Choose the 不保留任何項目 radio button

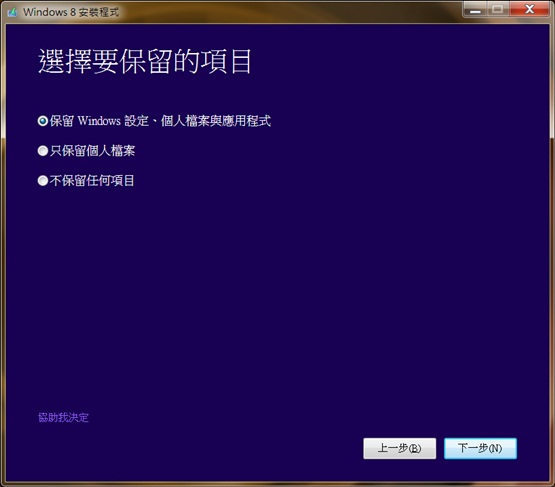[43, 181]
